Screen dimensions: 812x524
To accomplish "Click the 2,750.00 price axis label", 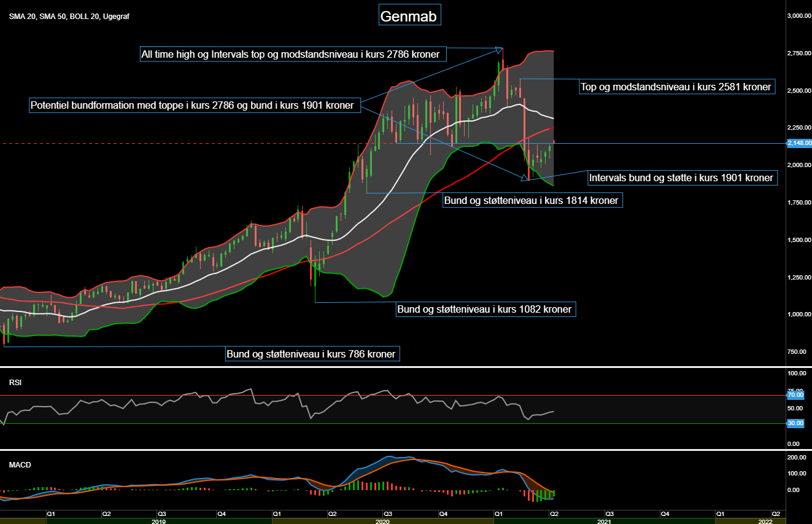I will (799, 53).
